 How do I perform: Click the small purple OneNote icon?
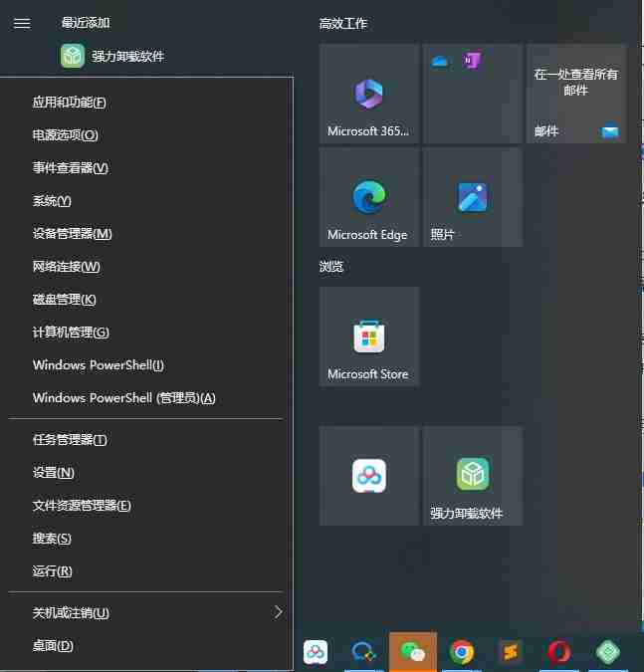point(471,61)
